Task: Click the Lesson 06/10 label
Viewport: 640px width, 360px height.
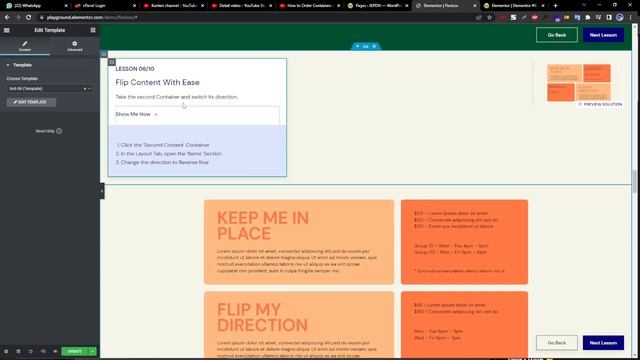Action: tap(135, 69)
